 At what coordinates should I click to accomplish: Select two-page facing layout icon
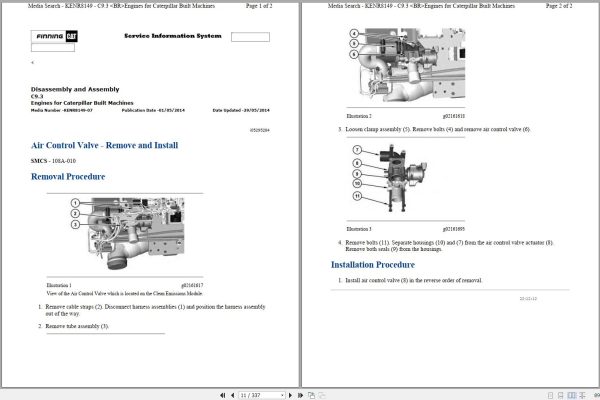coord(572,395)
